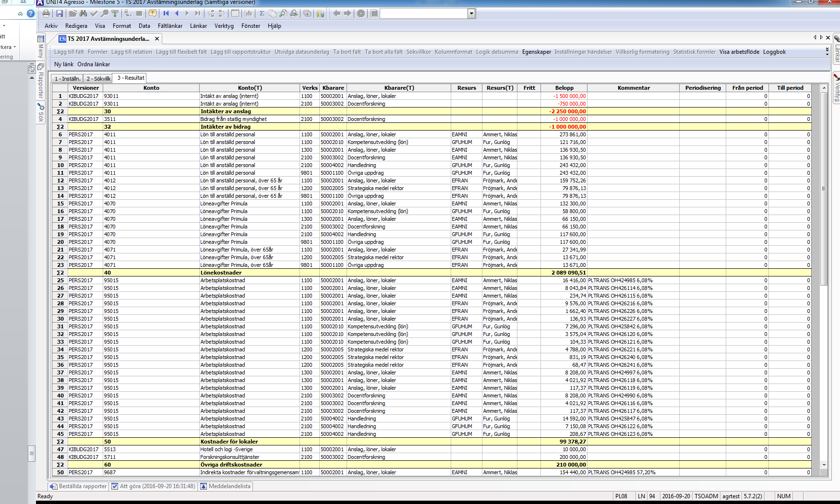This screenshot has height=504, width=840.
Task: Click Ny länk
Action: (x=64, y=64)
